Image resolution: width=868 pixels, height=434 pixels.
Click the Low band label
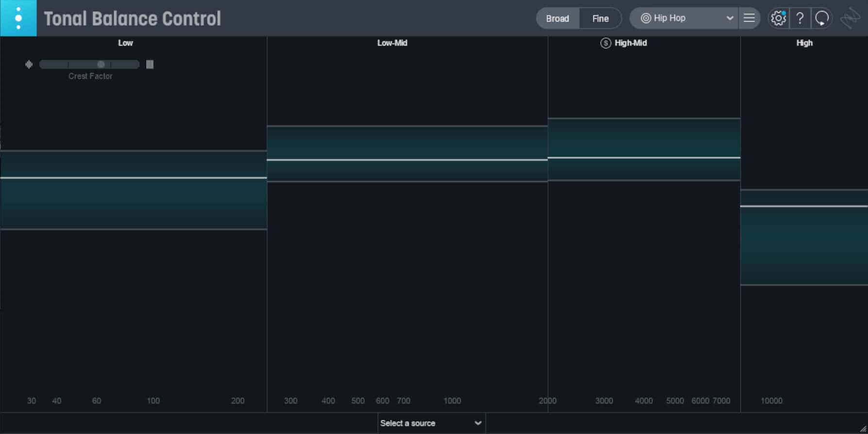coord(125,43)
